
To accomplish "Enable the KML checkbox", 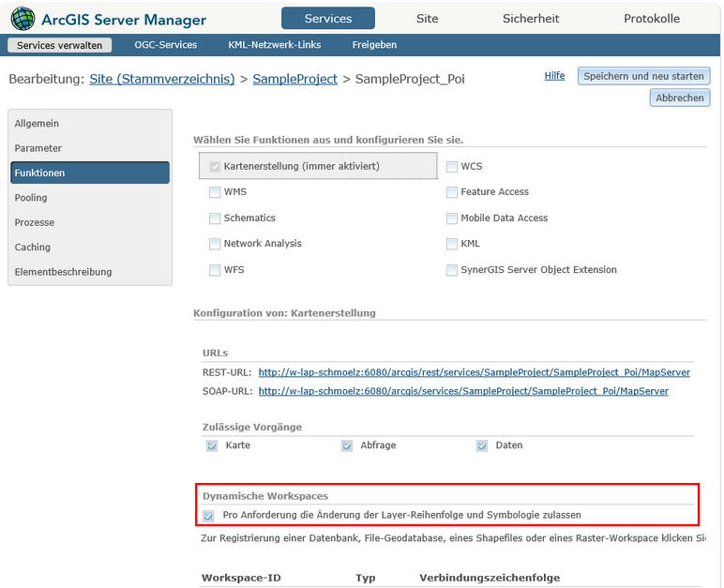I will 452,244.
